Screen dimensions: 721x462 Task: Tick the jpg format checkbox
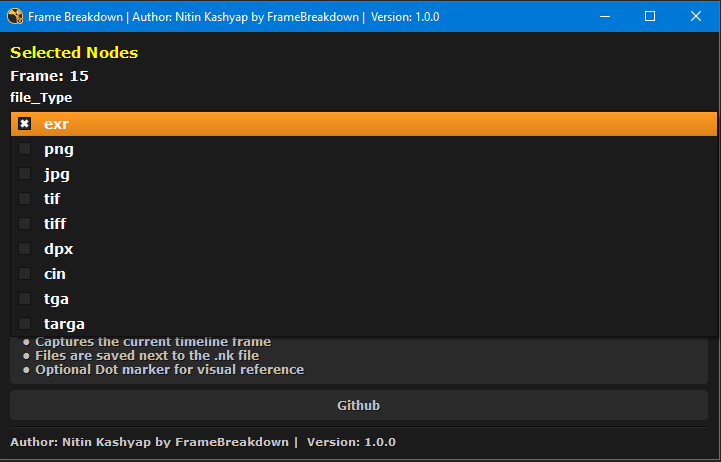[25, 174]
